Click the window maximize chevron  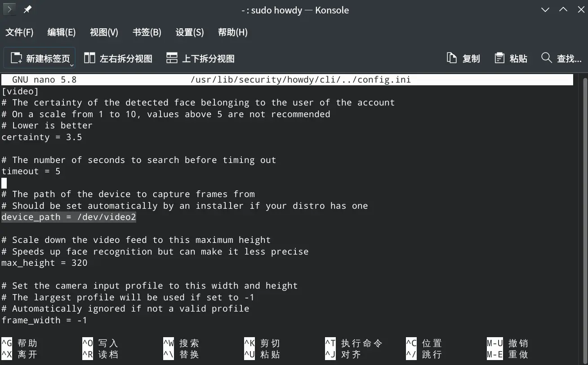tap(563, 10)
